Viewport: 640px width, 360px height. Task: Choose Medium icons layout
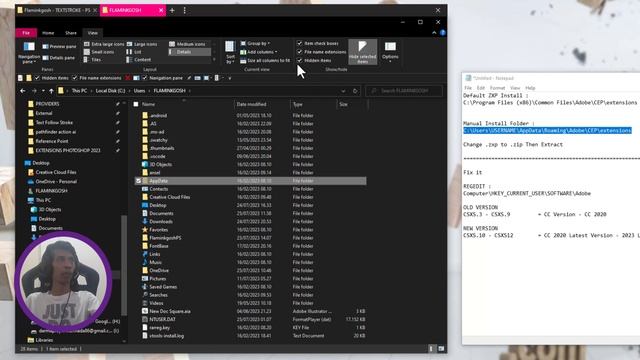(187, 44)
